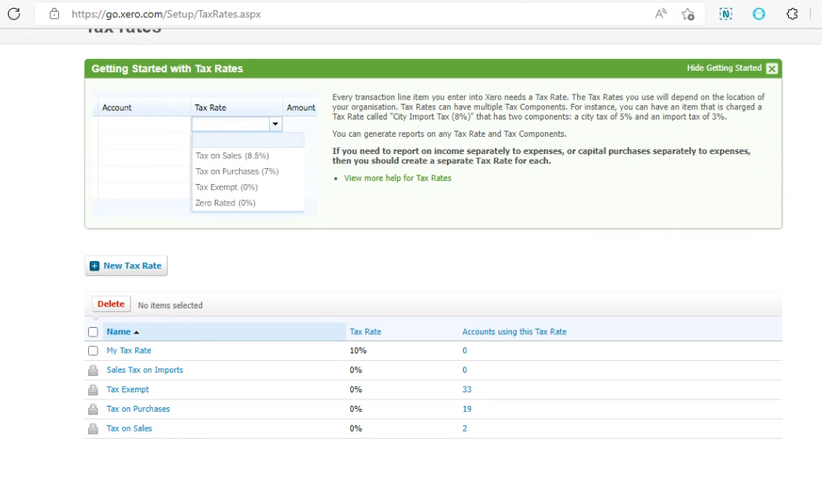Click the 0% value of Tax Exempt row

tap(356, 389)
